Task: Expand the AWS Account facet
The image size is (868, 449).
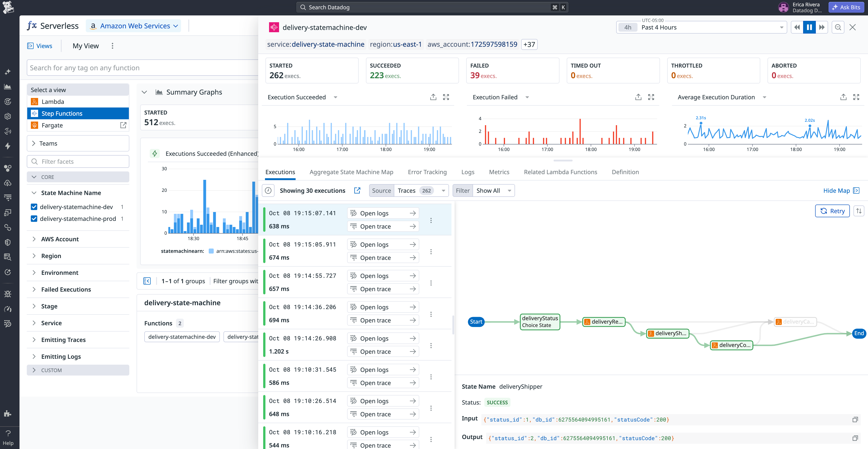Action: pos(60,239)
